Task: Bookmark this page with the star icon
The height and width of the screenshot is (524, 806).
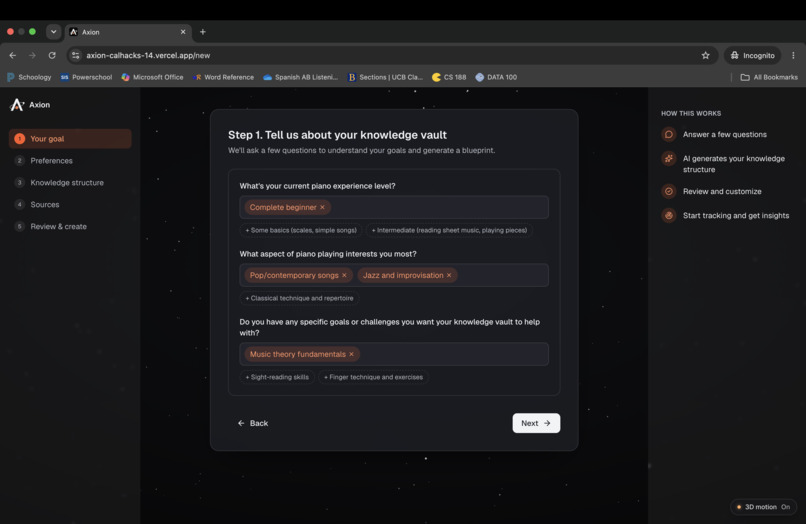Action: pyautogui.click(x=705, y=56)
